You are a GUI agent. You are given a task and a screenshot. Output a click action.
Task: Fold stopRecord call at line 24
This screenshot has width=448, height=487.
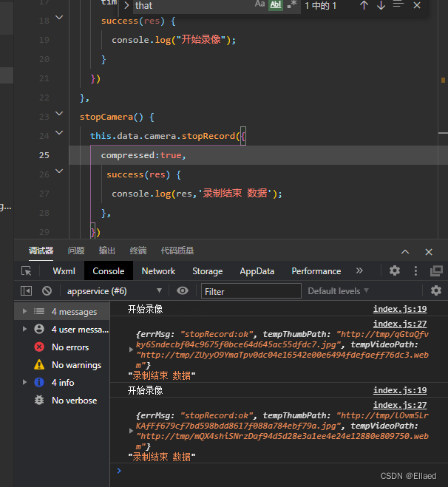(x=59, y=132)
